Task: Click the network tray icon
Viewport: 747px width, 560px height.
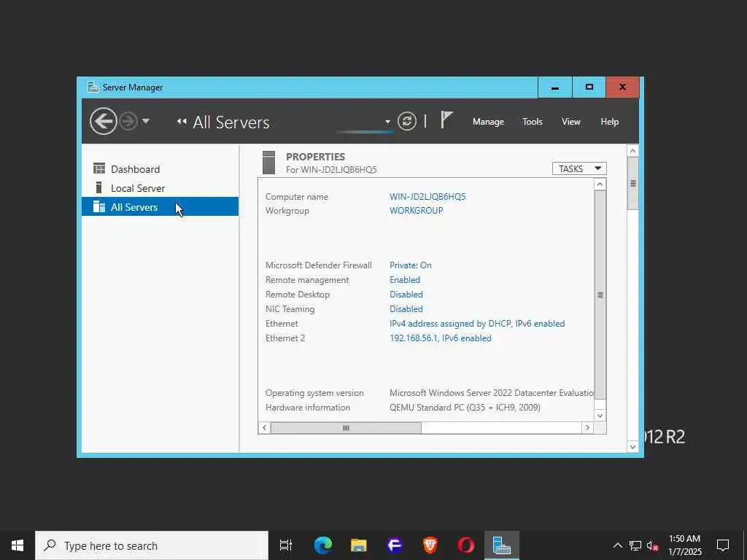Action: pos(635,545)
